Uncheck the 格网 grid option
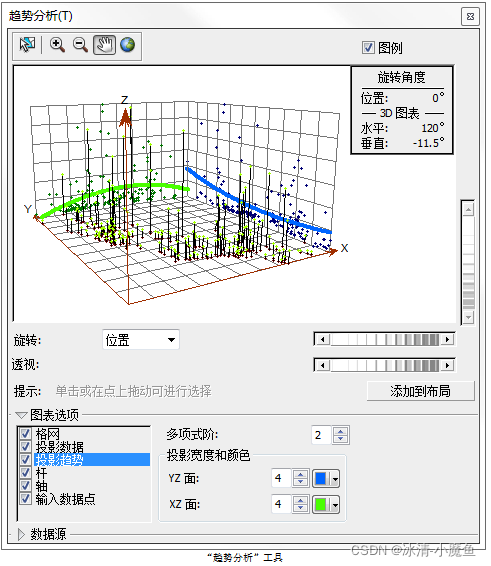The height and width of the screenshot is (566, 491). 25,434
